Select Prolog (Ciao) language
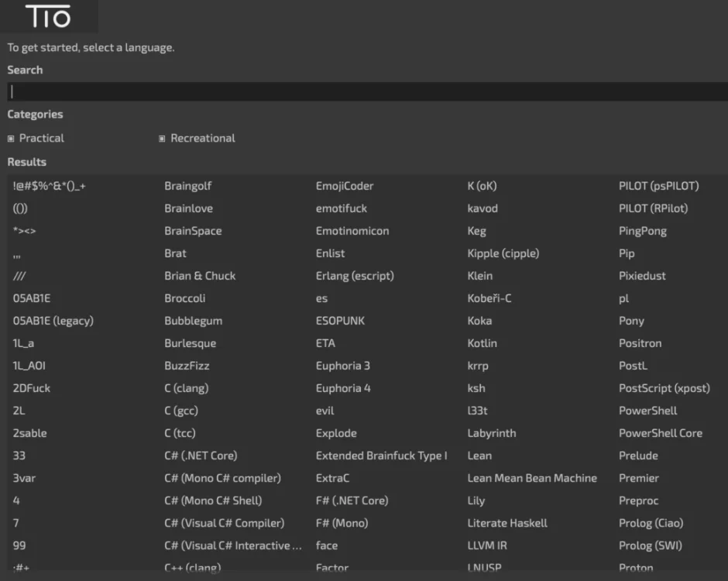728x581 pixels. (x=651, y=523)
